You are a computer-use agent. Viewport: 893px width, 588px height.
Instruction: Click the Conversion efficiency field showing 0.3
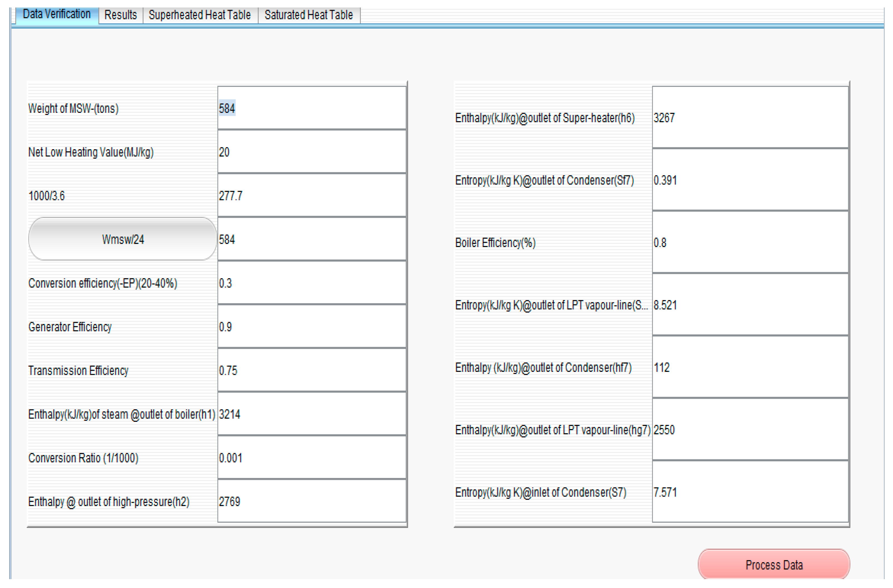(311, 283)
